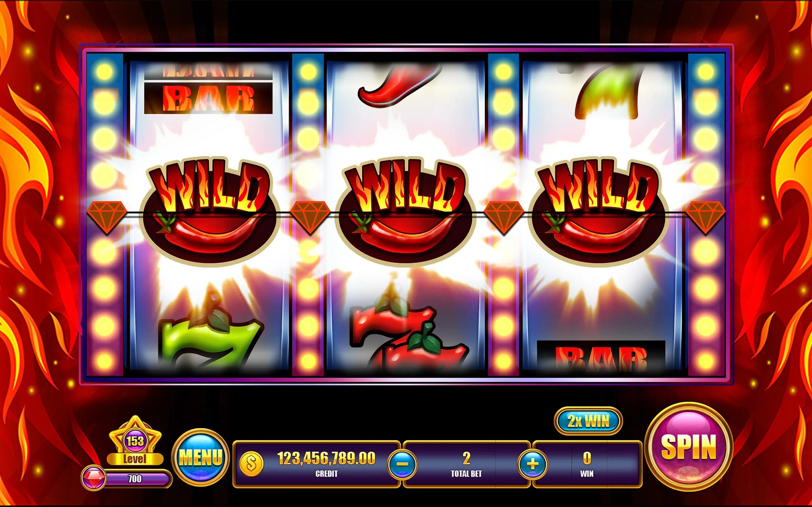This screenshot has height=507, width=812.
Task: Click the BAR symbol at bottom of right reel
Action: 601,356
